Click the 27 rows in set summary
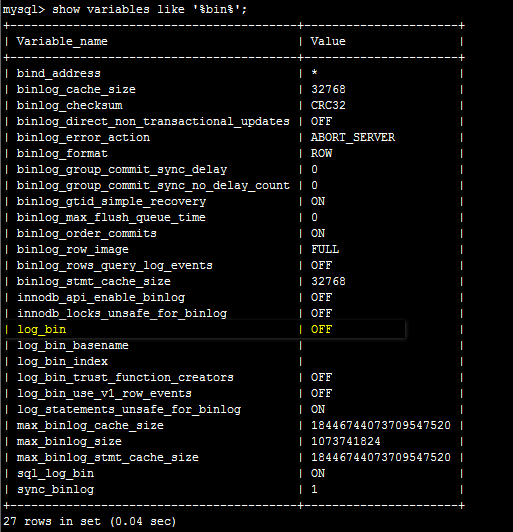513x532 pixels. pos(90,521)
